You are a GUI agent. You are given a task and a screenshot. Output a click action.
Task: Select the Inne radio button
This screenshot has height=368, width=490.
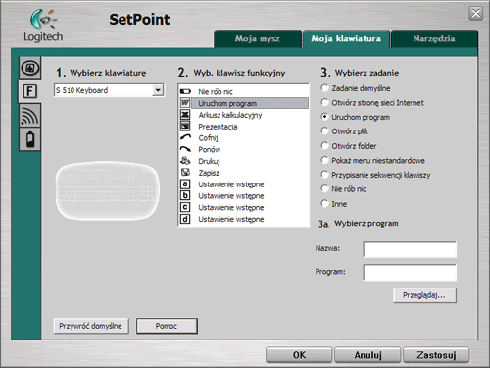coord(324,203)
